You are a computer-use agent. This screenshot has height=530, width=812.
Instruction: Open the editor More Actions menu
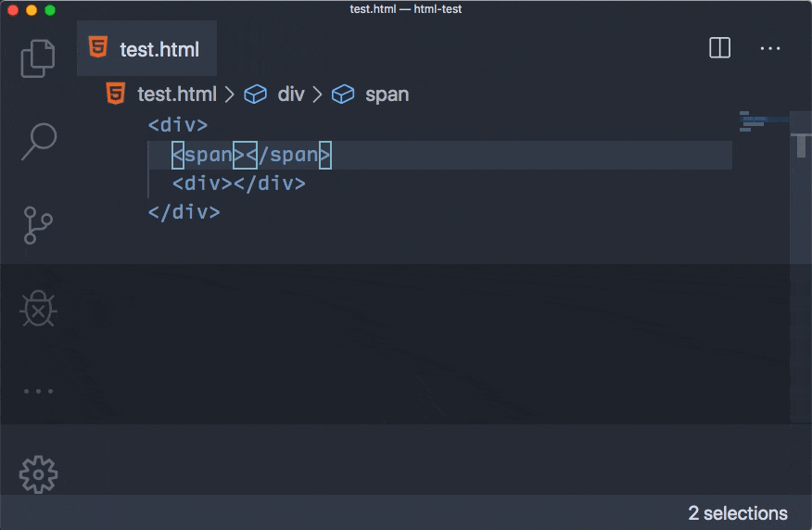770,48
